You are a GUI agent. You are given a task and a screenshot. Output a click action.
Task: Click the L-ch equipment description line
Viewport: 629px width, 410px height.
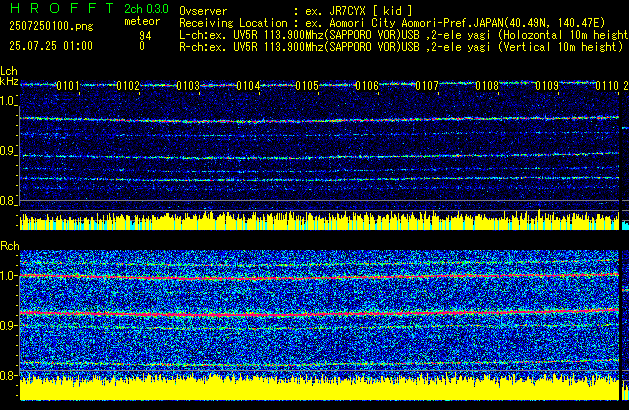[x=404, y=35]
